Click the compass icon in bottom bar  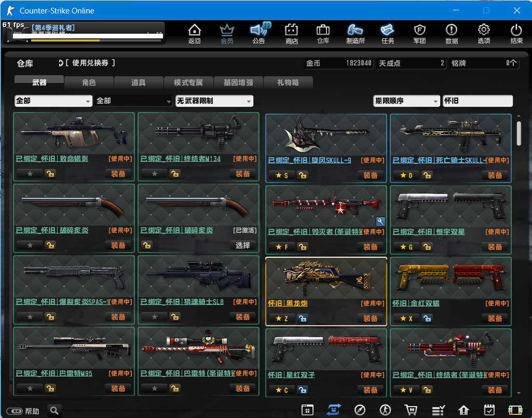pyautogui.click(x=360, y=410)
